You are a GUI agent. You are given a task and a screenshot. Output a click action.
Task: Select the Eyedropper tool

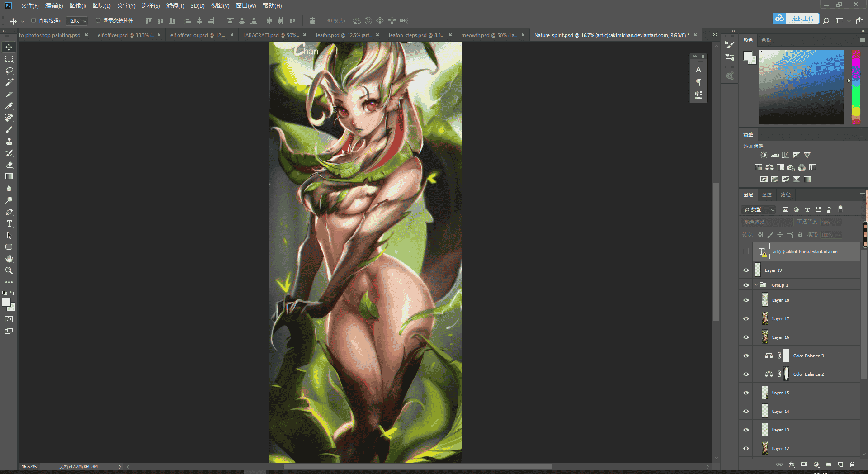(x=9, y=106)
